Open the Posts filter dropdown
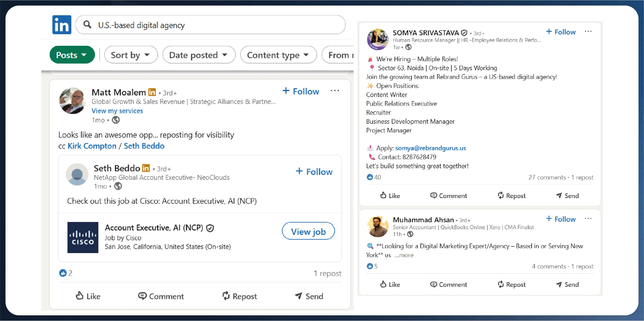 72,55
